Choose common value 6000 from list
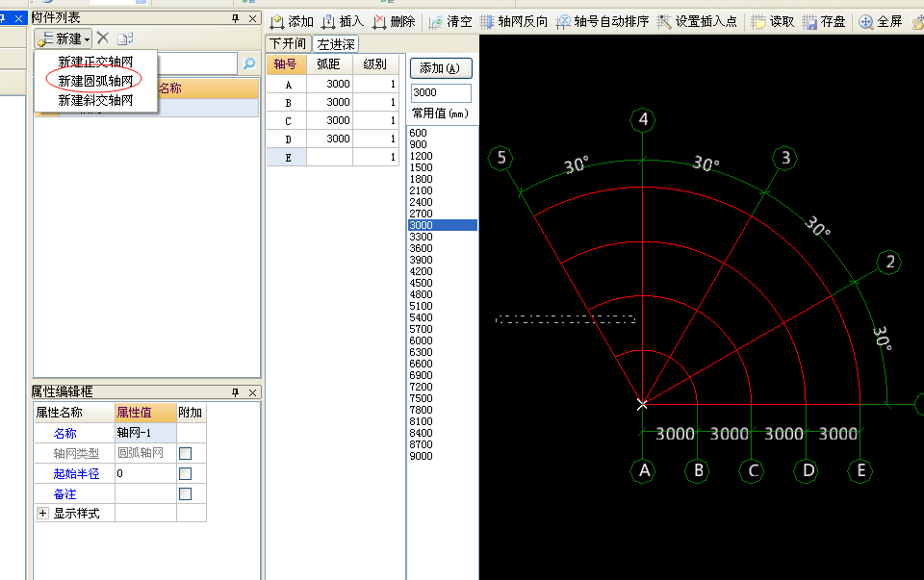Viewport: 924px width, 580px height. 442,340
